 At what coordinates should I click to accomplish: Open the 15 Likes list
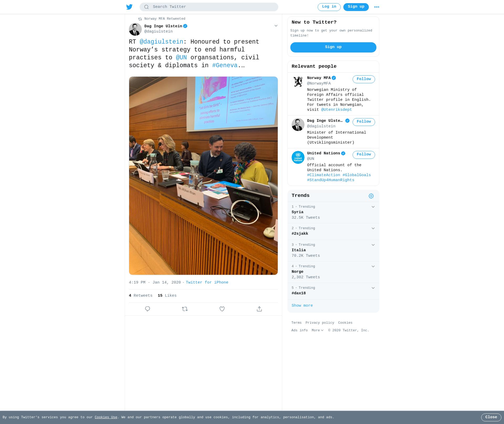[167, 296]
